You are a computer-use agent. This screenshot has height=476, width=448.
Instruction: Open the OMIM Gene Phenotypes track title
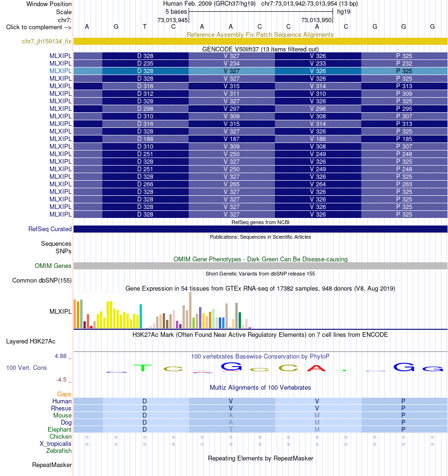click(x=260, y=259)
